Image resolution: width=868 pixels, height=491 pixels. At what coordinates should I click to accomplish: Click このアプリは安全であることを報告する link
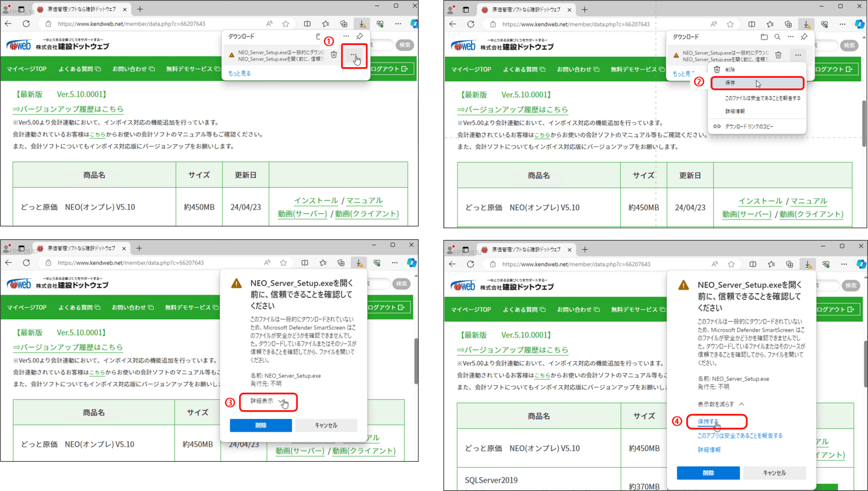click(x=740, y=436)
